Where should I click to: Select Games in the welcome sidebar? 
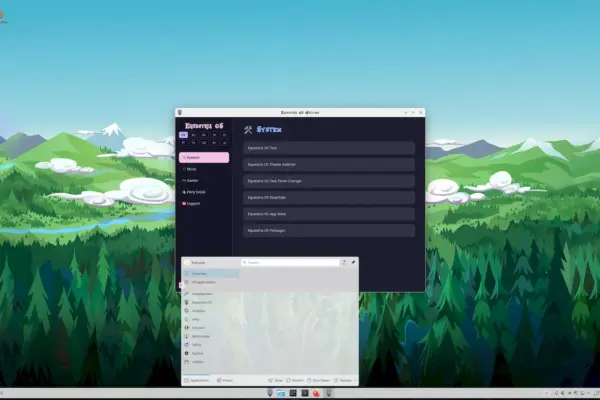[x=204, y=180]
